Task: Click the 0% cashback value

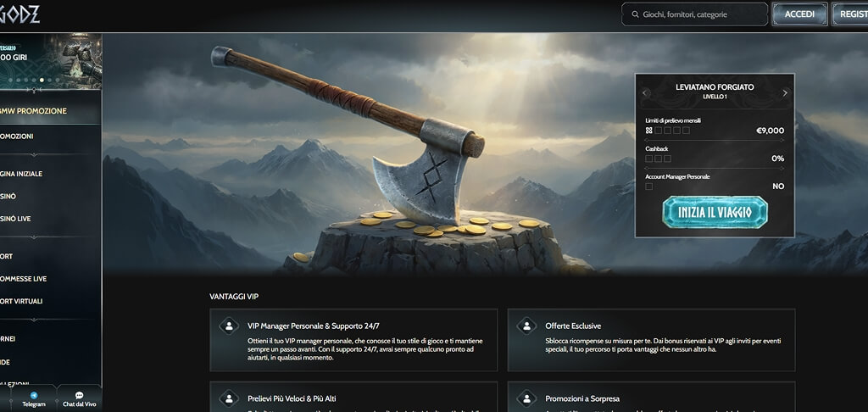Action: click(778, 159)
